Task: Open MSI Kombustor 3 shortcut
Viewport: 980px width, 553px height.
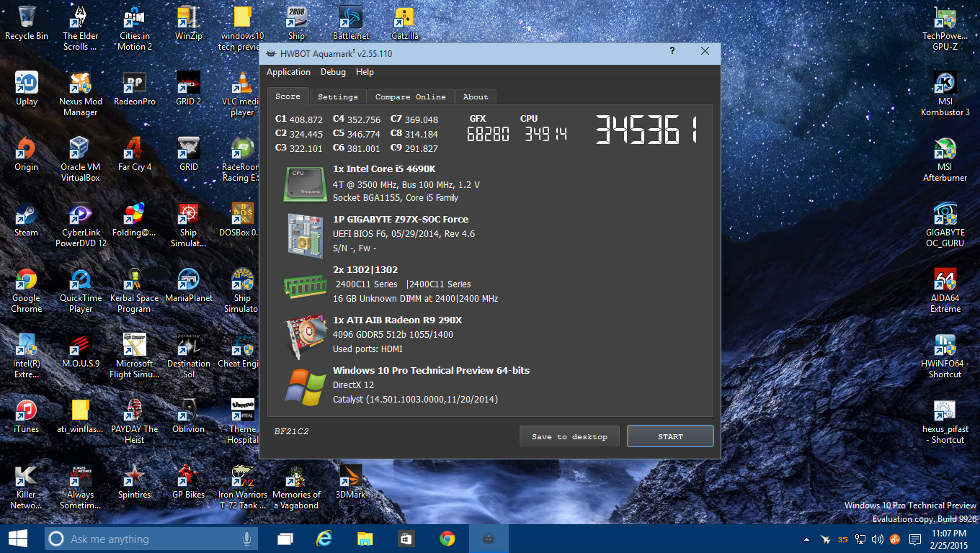Action: coord(945,94)
